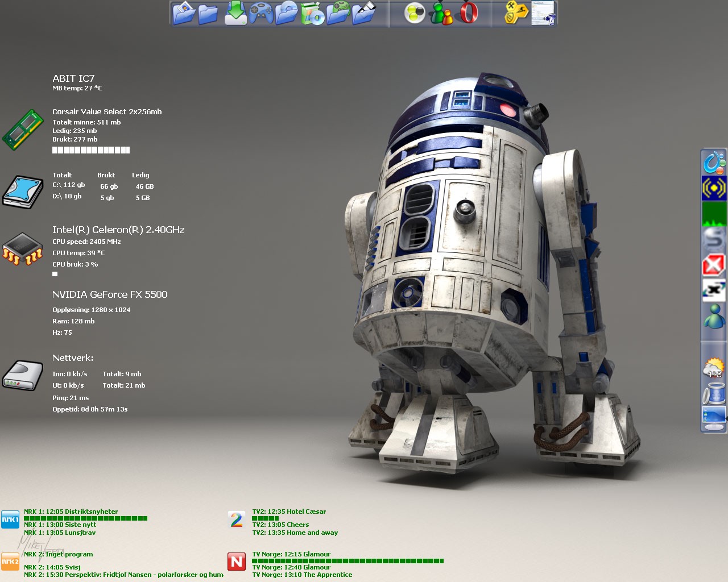Launch the Opera browser
Image resolution: width=728 pixels, height=582 pixels.
coord(468,13)
